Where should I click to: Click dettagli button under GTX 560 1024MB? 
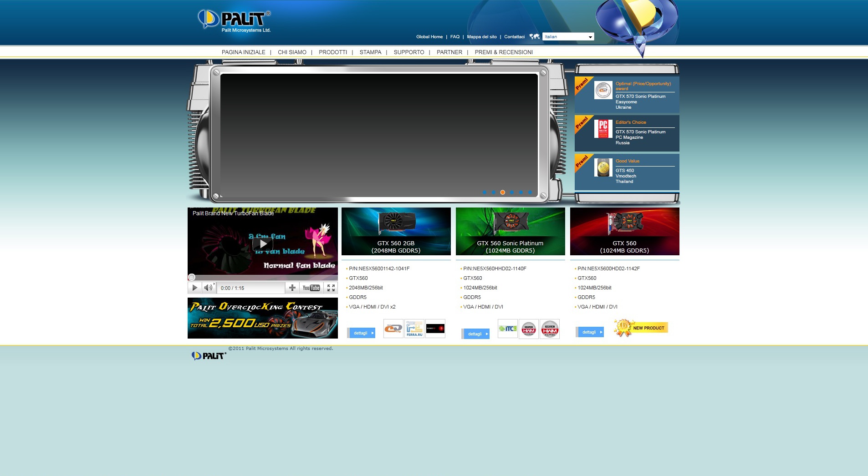590,332
